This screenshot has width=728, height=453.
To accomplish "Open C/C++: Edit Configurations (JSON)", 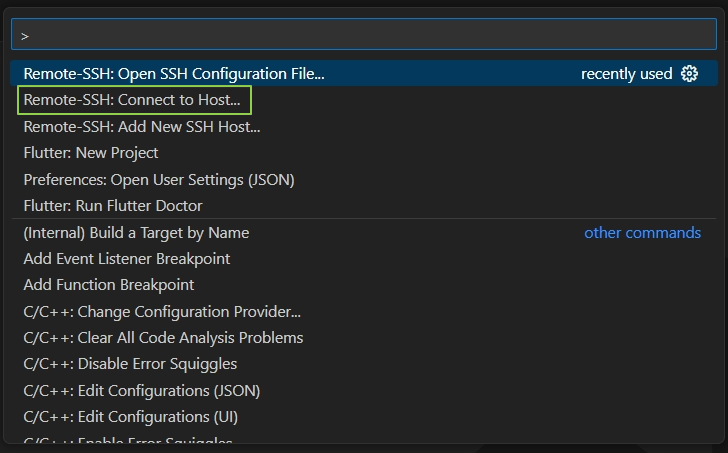I will click(364, 390).
